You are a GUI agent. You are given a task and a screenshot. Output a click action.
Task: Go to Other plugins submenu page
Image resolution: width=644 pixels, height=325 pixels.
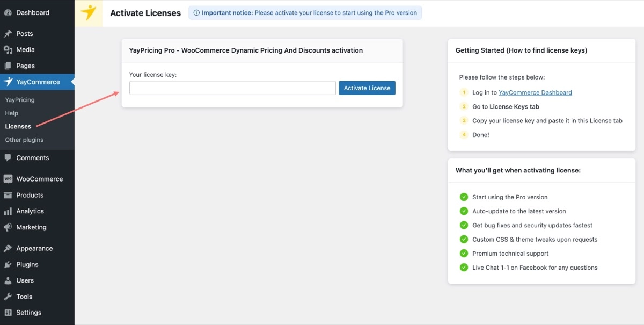[24, 140]
